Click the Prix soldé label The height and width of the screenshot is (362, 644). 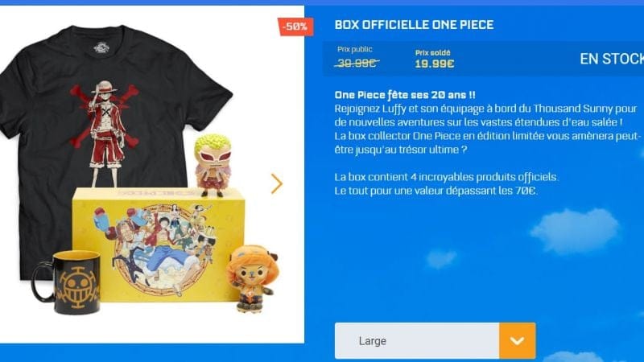click(432, 52)
